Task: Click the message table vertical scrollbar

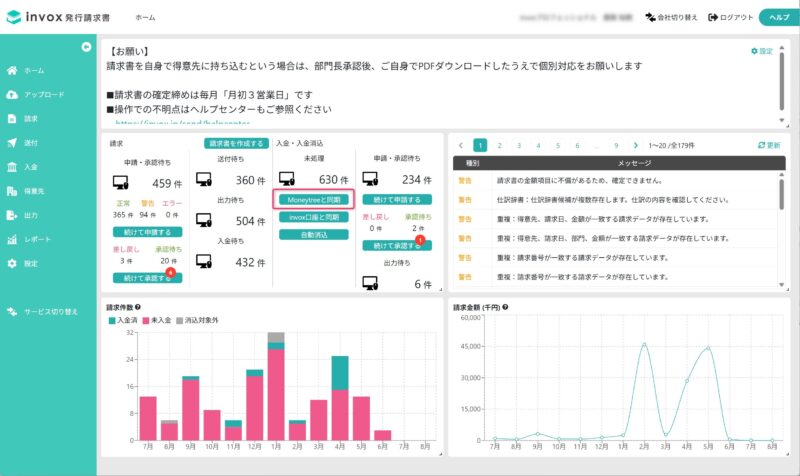Action: (782, 195)
